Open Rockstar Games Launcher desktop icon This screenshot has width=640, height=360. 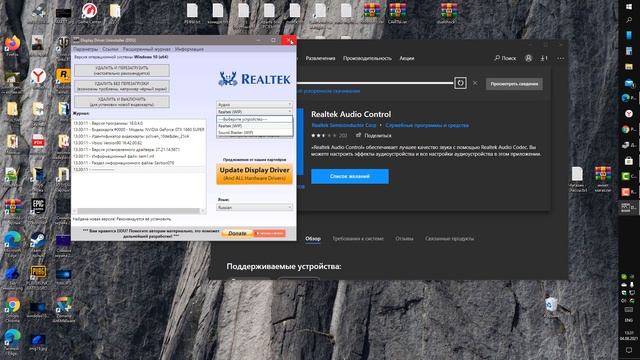coord(63,76)
